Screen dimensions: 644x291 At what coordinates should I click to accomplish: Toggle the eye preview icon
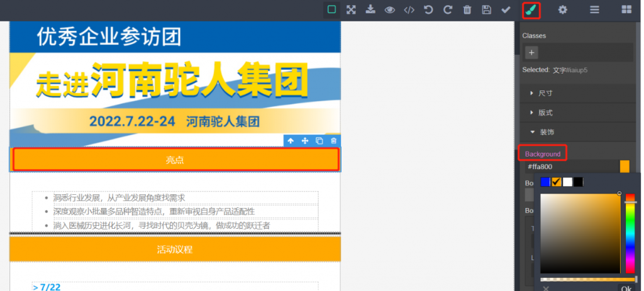(390, 10)
